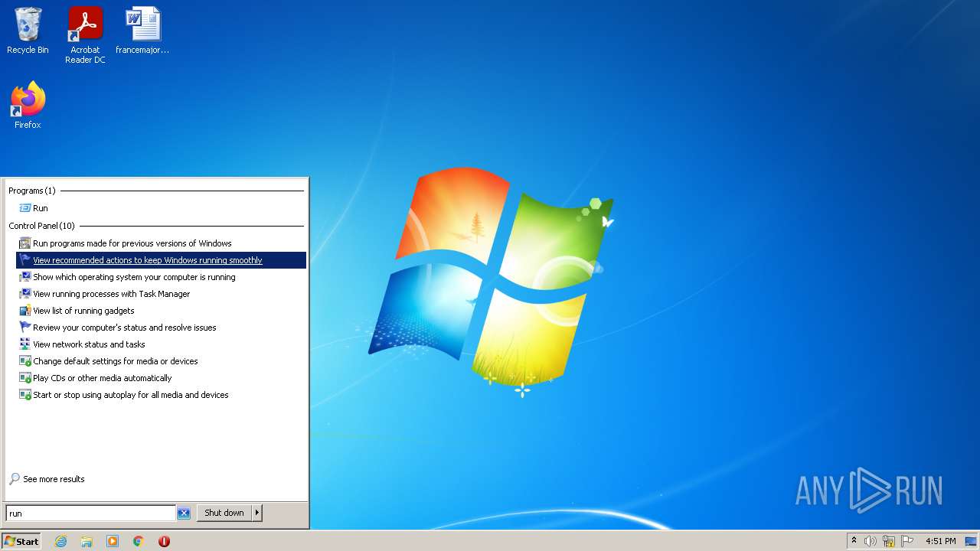The height and width of the screenshot is (551, 980).
Task: Click the Shut down button
Action: (224, 513)
